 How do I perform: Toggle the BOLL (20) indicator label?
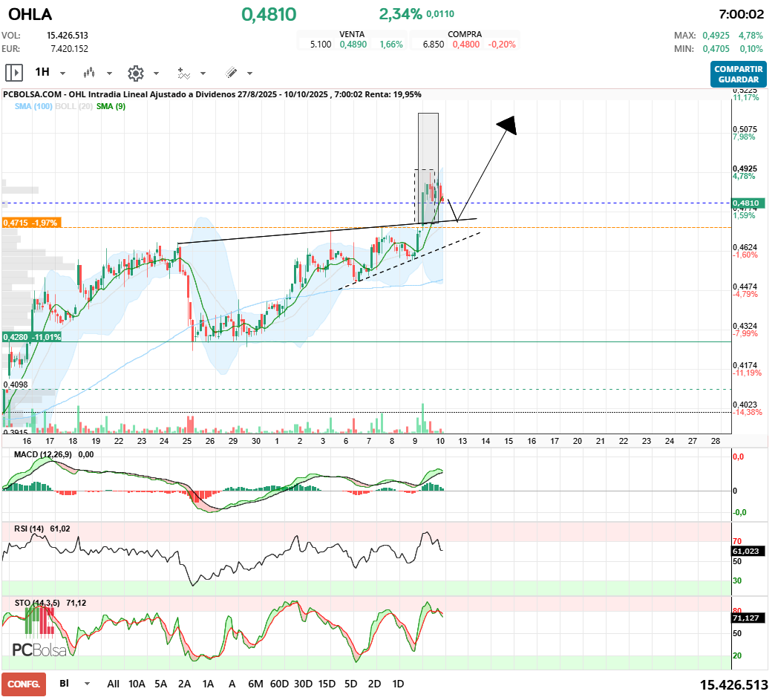click(x=73, y=106)
